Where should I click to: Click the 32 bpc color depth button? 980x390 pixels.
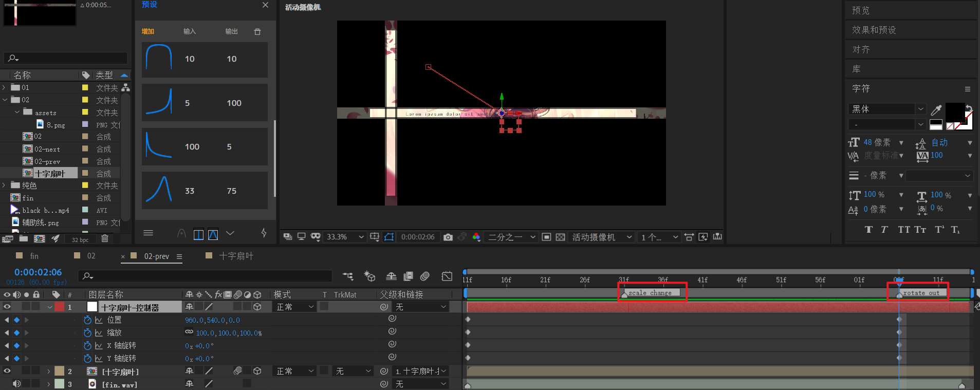80,239
